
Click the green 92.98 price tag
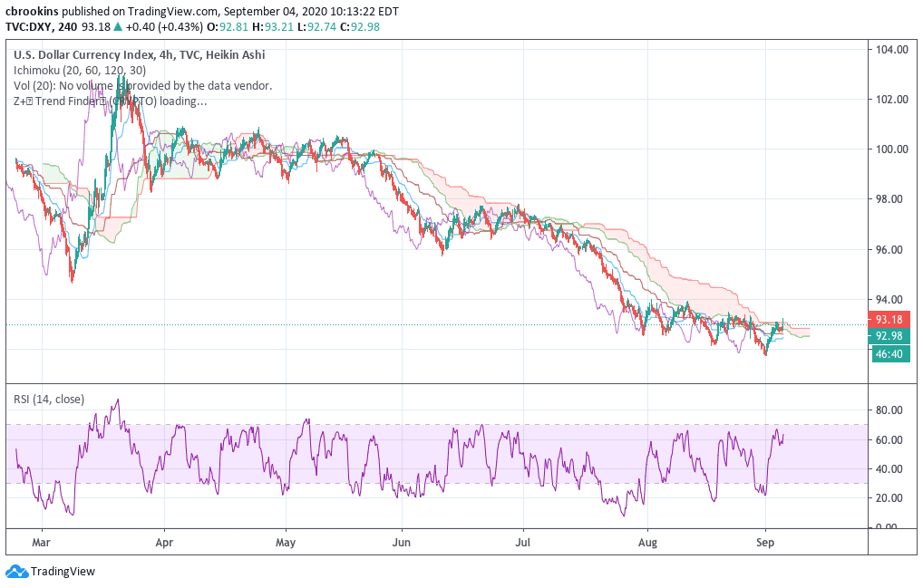pyautogui.click(x=889, y=336)
